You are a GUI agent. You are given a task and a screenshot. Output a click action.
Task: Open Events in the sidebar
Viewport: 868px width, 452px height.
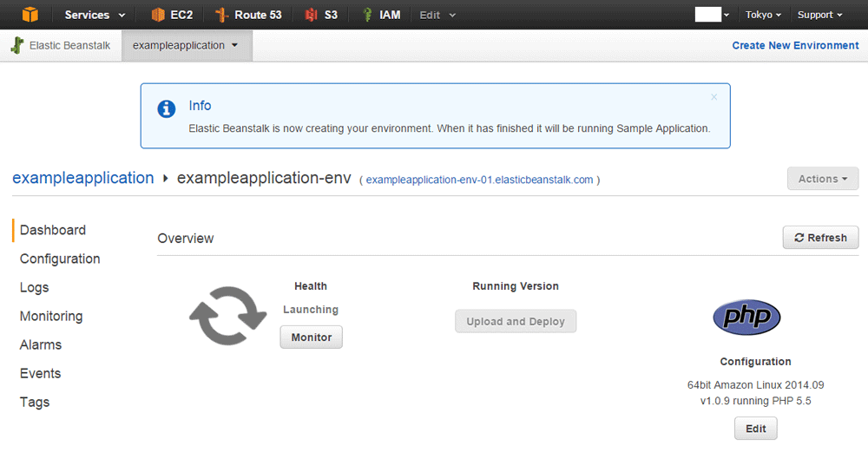coord(40,373)
